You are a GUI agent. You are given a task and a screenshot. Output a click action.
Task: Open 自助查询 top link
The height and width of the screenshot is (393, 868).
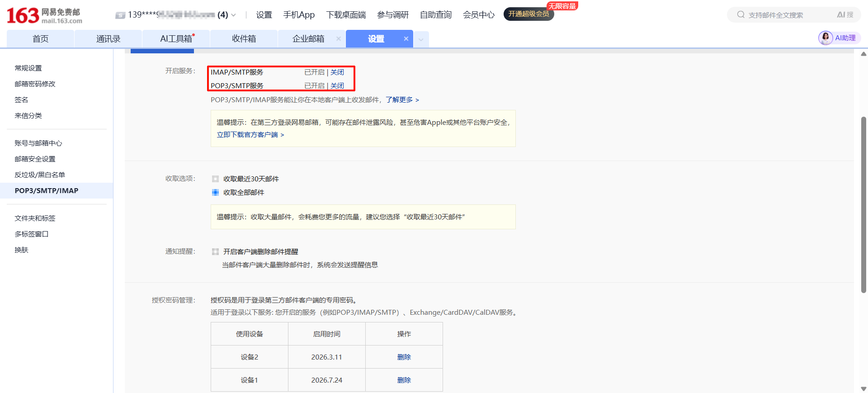pyautogui.click(x=436, y=15)
